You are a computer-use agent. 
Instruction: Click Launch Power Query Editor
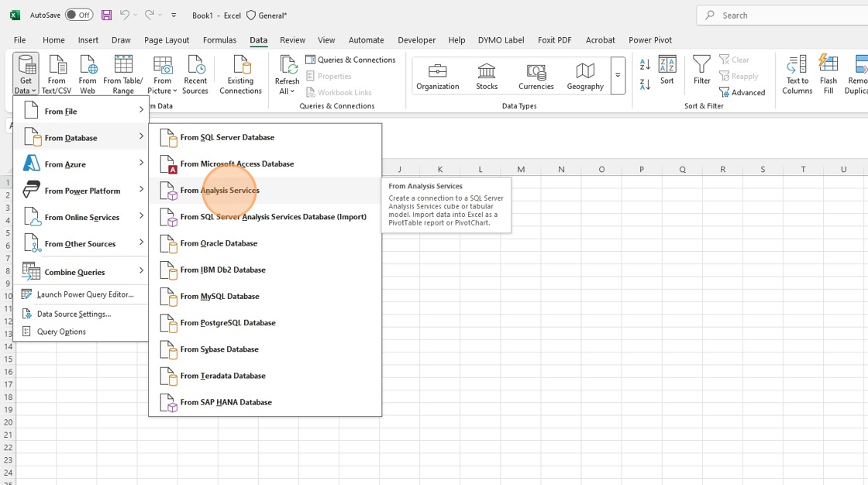point(85,294)
